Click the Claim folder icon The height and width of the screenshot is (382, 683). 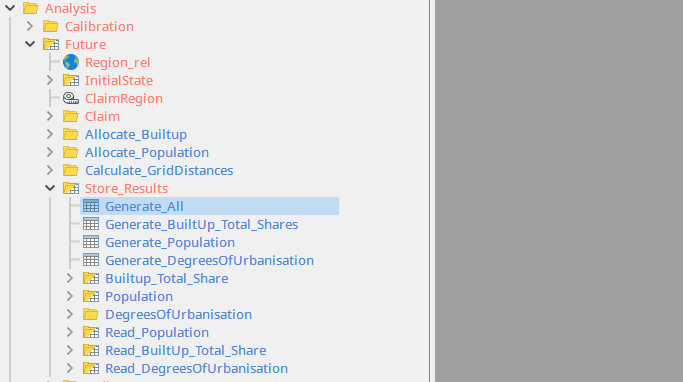(x=71, y=116)
